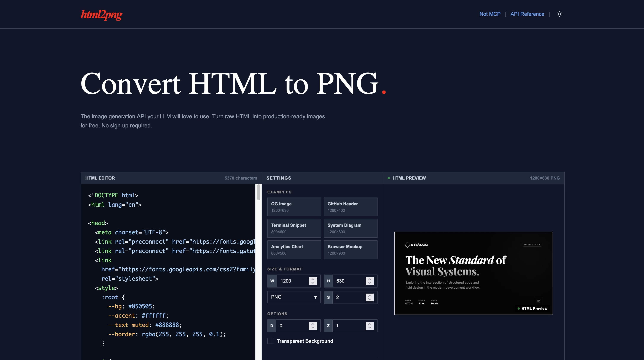The width and height of the screenshot is (644, 360).
Task: Click the '--accent: #ffffff;' code line
Action: click(138, 315)
